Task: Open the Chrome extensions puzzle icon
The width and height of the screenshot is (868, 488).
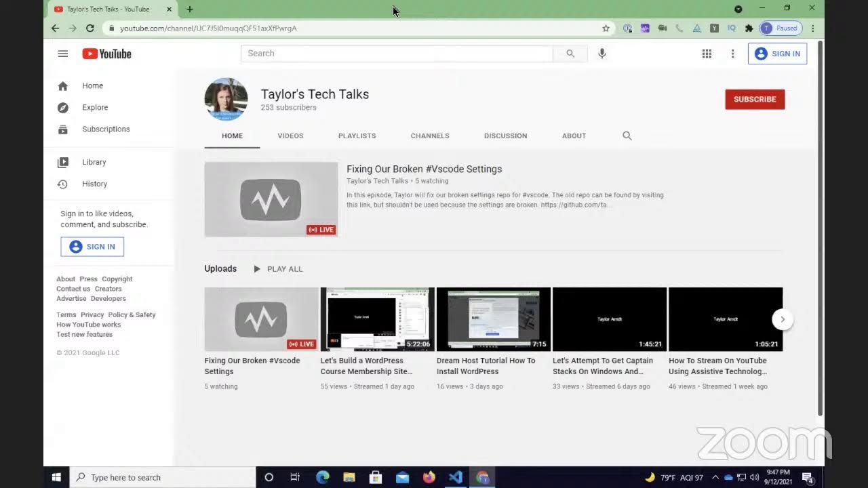Action: click(749, 28)
